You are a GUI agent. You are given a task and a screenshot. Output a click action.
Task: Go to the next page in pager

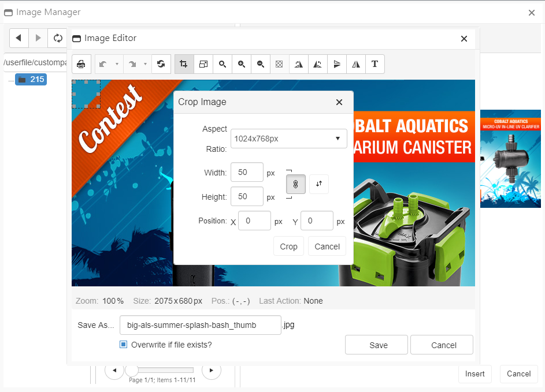coord(212,371)
